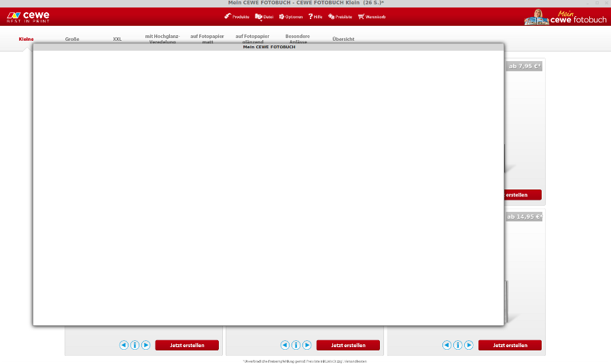
Task: Open info for the middle bottom card
Action: pyautogui.click(x=296, y=345)
